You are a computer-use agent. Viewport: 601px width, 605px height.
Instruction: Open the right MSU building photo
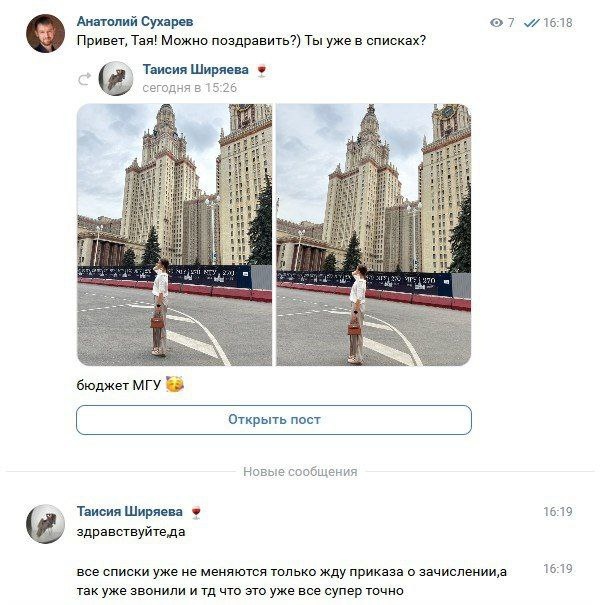[x=374, y=235]
